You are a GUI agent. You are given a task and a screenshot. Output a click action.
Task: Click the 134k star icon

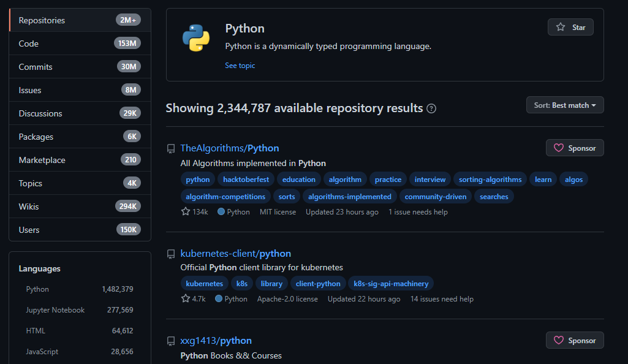click(186, 211)
